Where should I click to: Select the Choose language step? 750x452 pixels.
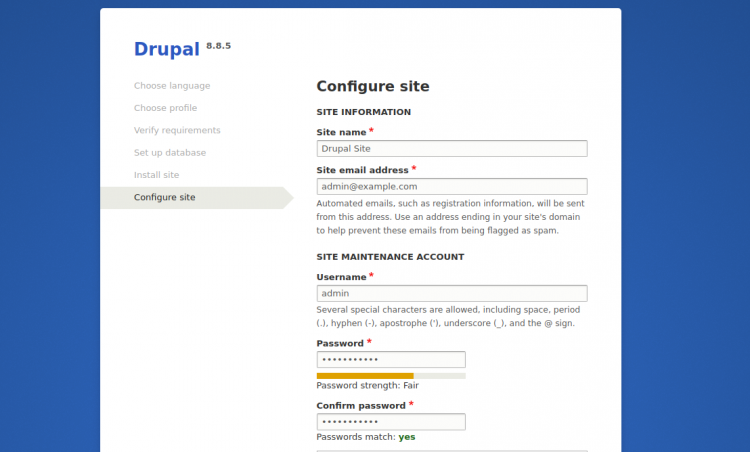172,86
